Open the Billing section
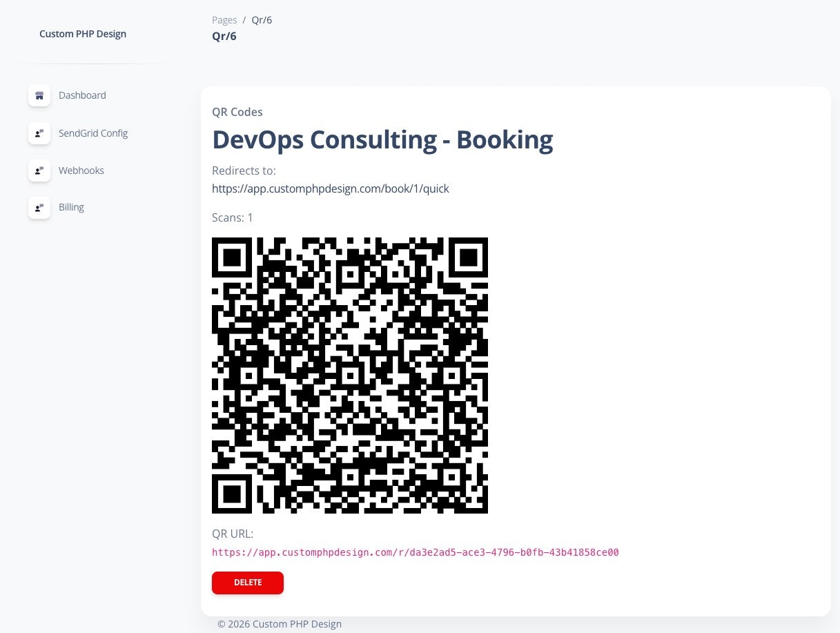 click(71, 207)
